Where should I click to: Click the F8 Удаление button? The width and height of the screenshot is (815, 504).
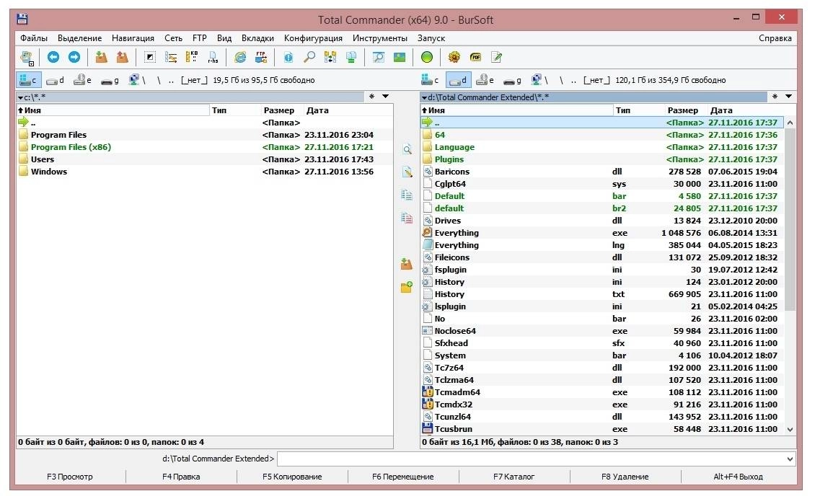(625, 477)
